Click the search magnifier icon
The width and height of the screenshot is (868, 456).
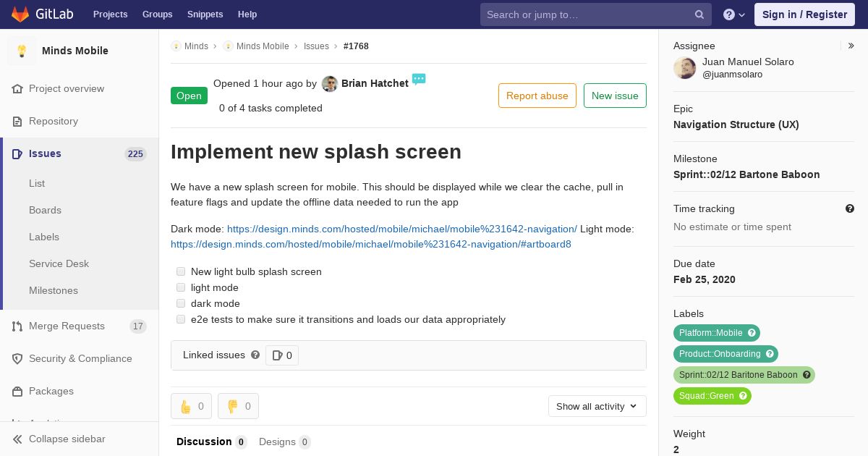(699, 14)
